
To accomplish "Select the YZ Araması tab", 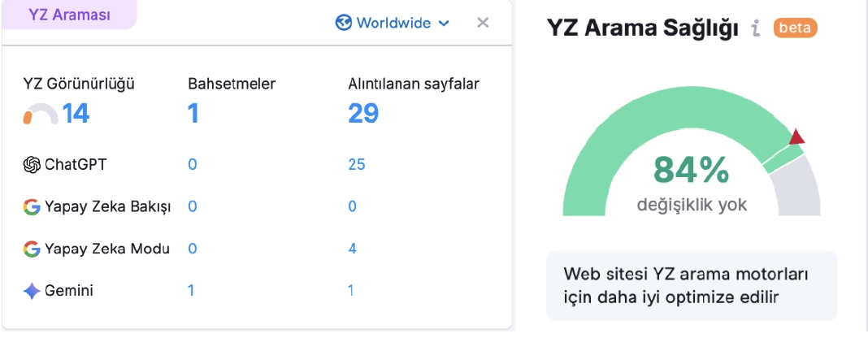I will click(68, 14).
